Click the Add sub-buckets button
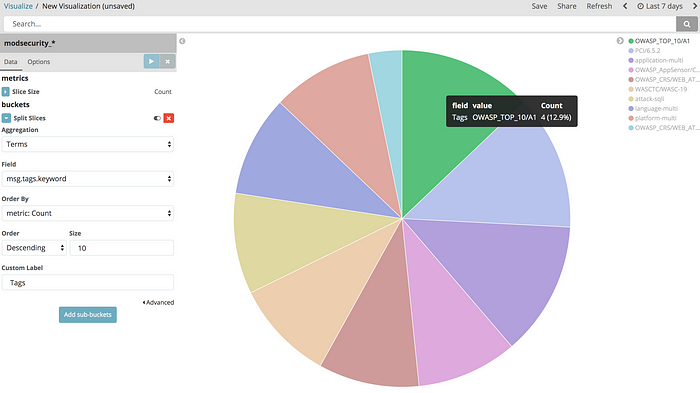Viewport: 700px width, 393px height. (x=88, y=315)
